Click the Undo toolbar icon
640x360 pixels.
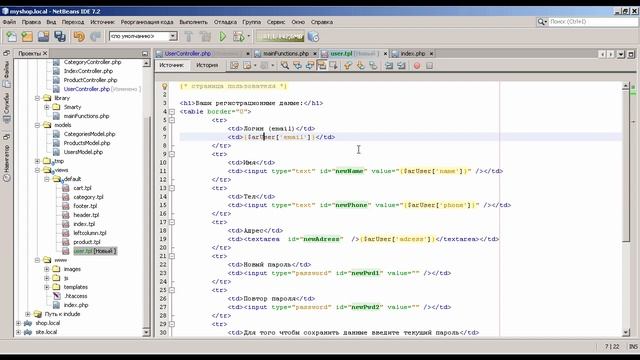click(x=79, y=37)
